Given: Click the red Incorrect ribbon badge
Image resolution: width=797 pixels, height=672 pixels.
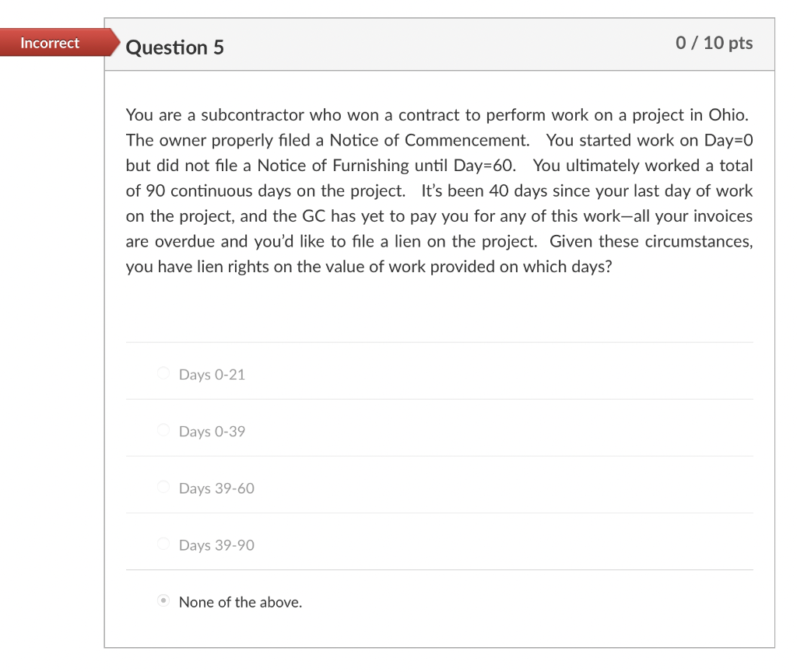Looking at the screenshot, I should tap(56, 43).
